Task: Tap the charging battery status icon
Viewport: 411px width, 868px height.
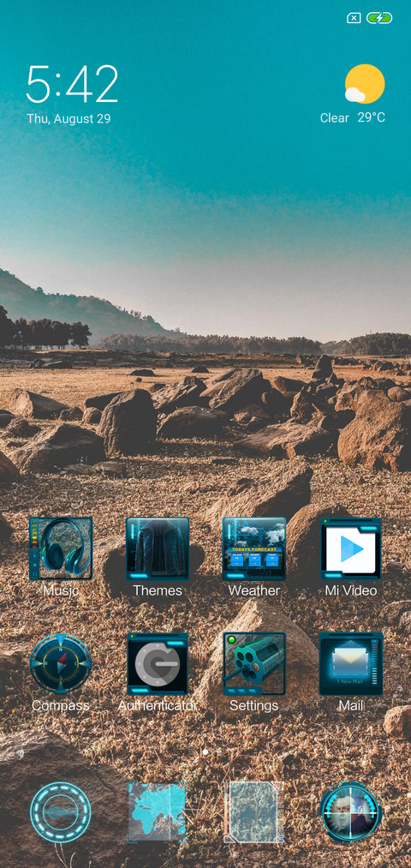Action: coord(379,18)
